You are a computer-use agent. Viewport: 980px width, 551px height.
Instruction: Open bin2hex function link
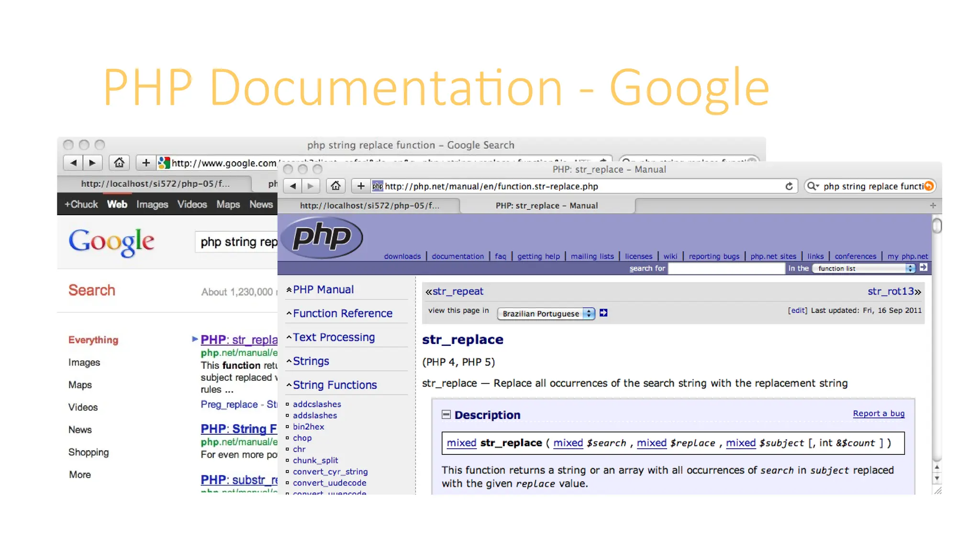(308, 427)
